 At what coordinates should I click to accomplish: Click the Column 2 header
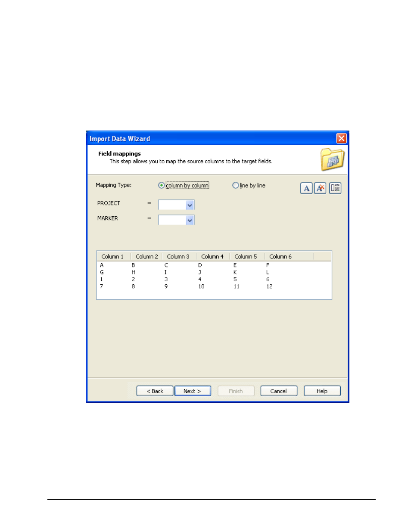[146, 256]
